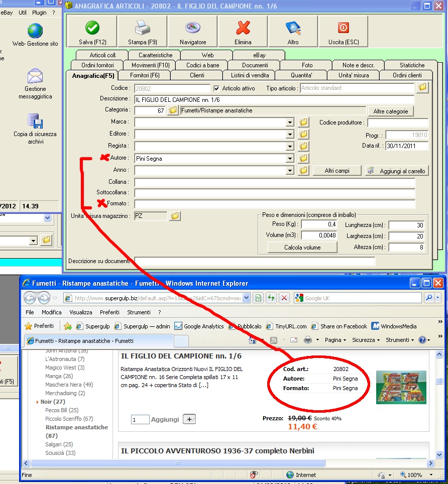Click folder icon beside Editore field
This screenshot has width=448, height=484.
tap(303, 134)
